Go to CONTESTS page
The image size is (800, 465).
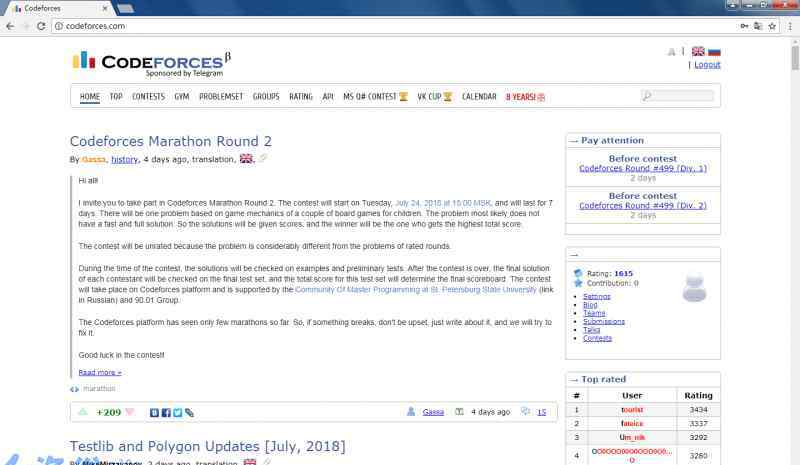(x=148, y=96)
